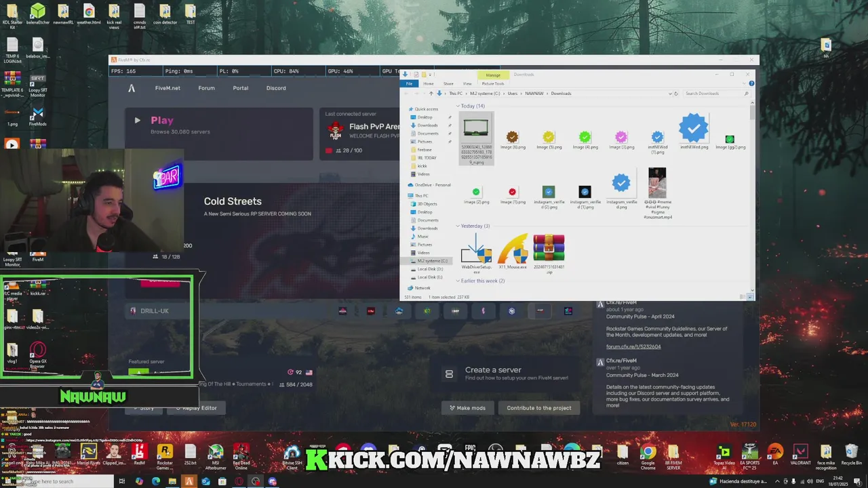This screenshot has width=868, height=488.
Task: Open the Replay Editor in FiveM
Action: coord(195,408)
